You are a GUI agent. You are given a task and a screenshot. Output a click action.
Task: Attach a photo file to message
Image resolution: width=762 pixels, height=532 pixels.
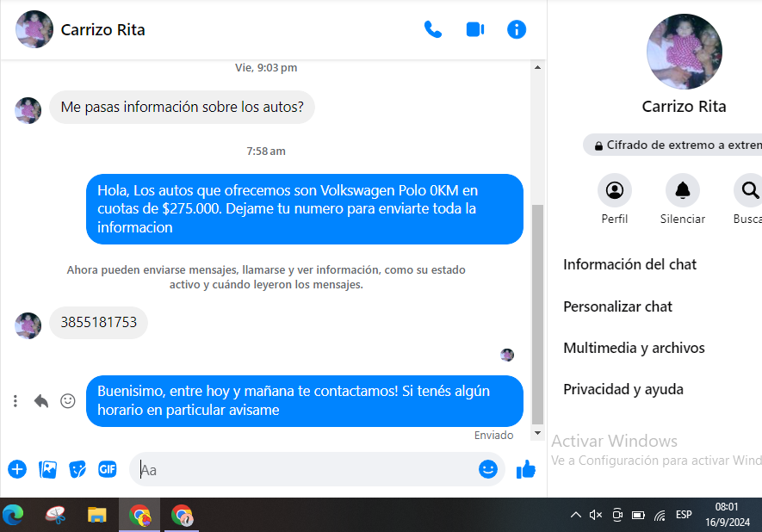48,469
